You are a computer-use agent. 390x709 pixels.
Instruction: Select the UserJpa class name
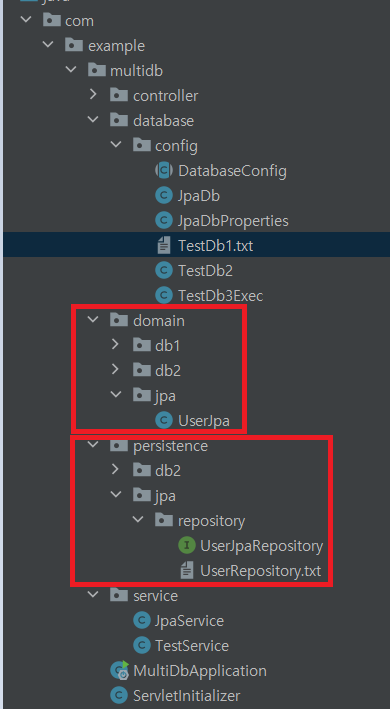[x=204, y=421]
